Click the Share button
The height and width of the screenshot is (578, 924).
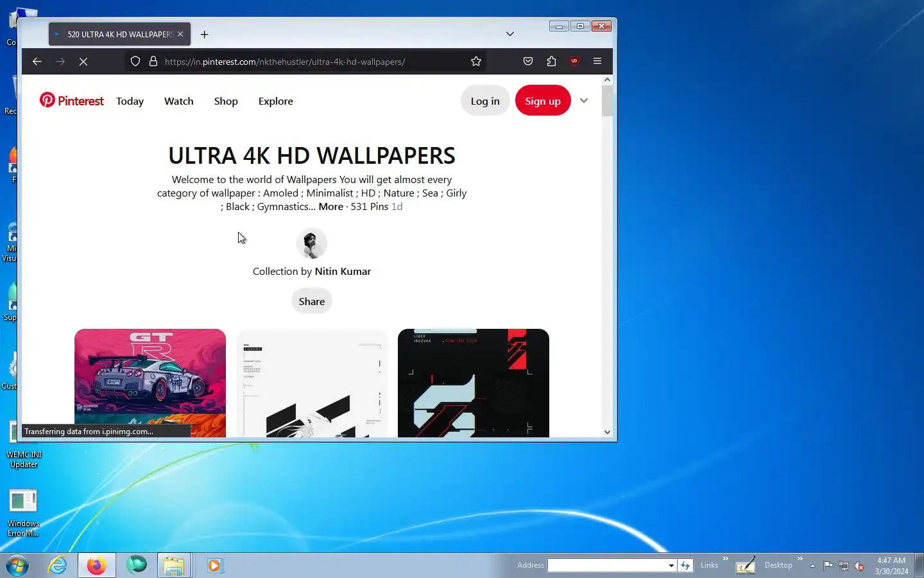[x=312, y=301]
